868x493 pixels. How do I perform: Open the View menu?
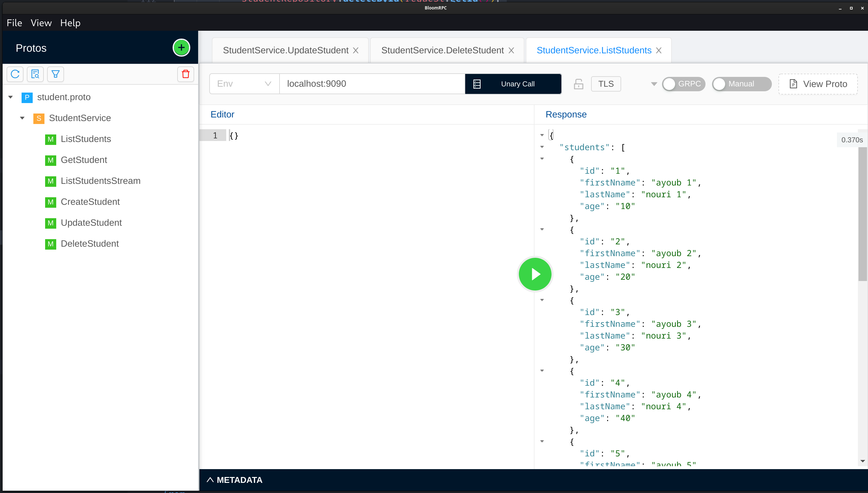pos(41,23)
